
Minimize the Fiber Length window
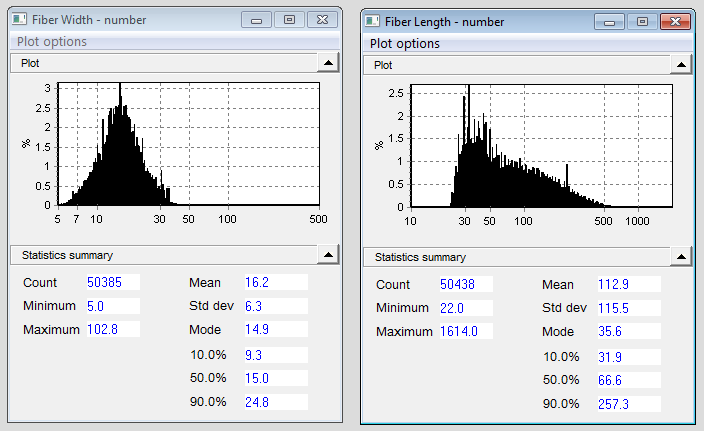pyautogui.click(x=610, y=20)
